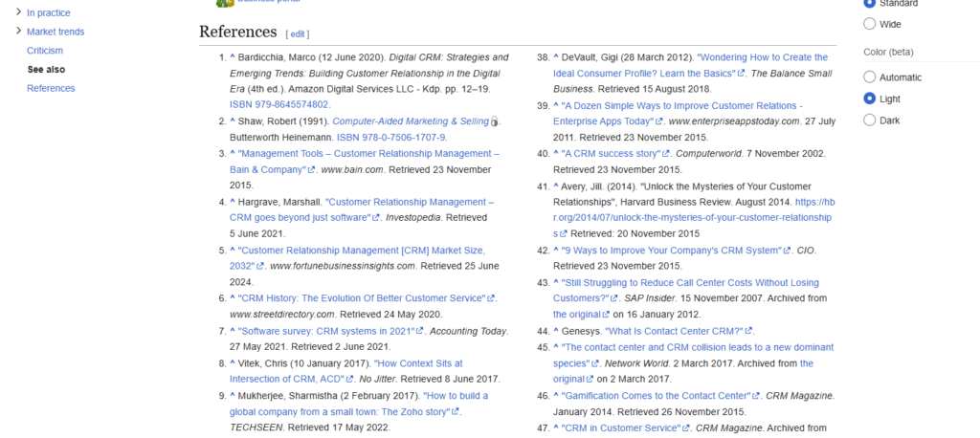The image size is (980, 438).
Task: Open Wondering How to Create Ideal Consumer Profile link
Action: coord(691,65)
